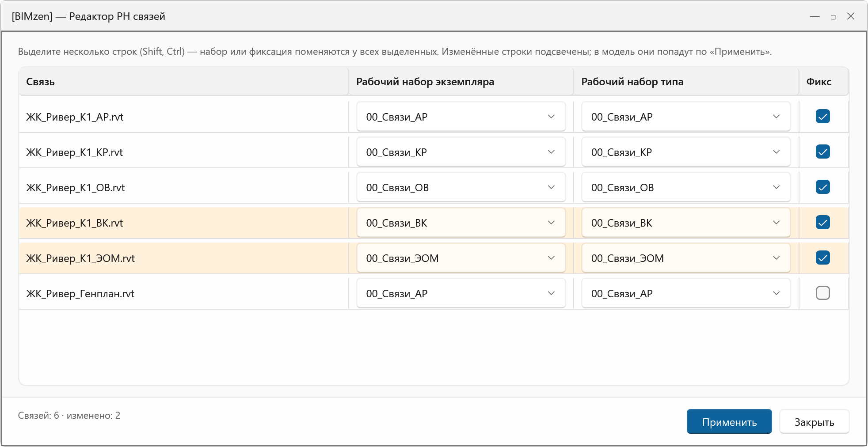Uncheck Фикс for ЖК_Ривер_К1_КР.rvt
Screen dimensions: 868x447
822,152
